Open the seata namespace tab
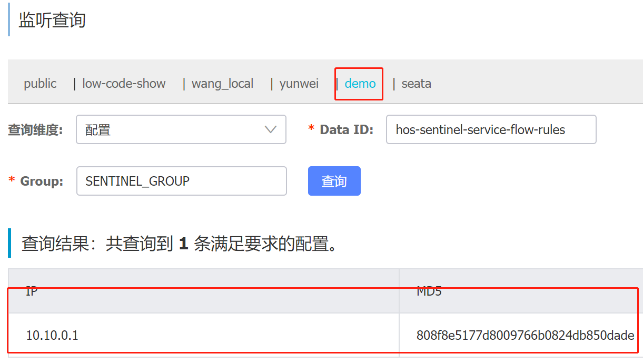 [x=416, y=84]
